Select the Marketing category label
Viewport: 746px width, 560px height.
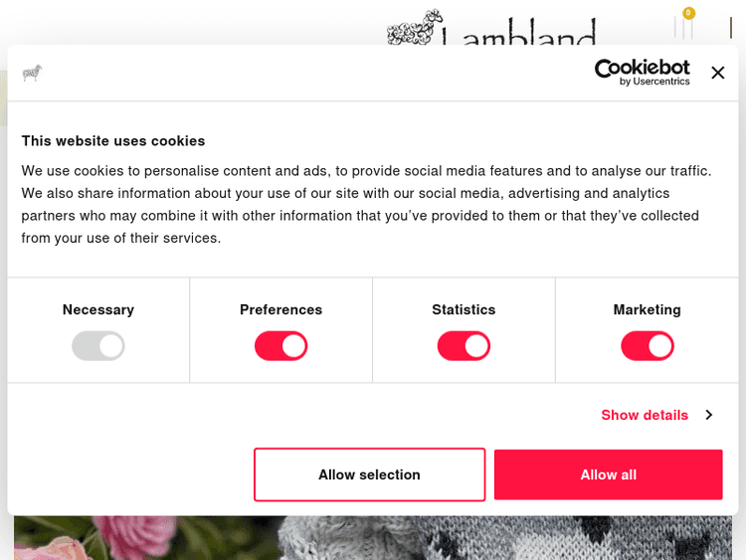click(647, 309)
